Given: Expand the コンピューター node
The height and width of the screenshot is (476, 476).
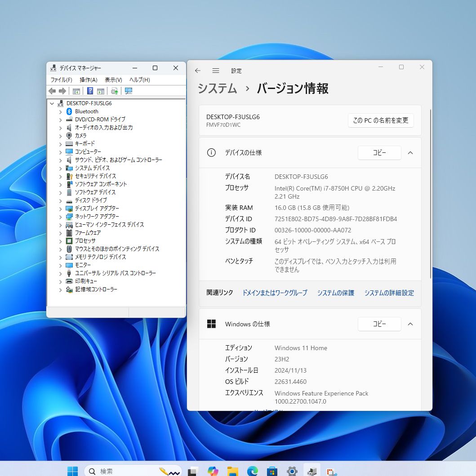Looking at the screenshot, I should click(60, 152).
